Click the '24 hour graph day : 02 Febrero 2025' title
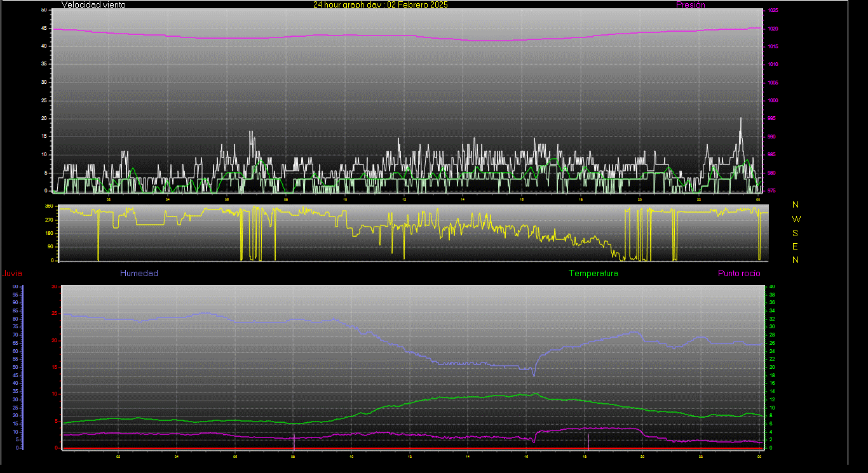868x473 pixels. tap(380, 4)
